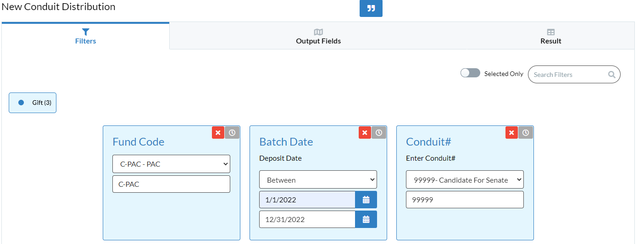Screen dimensions: 644x244
Task: Click the C-PAC fund code text field
Action: pyautogui.click(x=171, y=184)
